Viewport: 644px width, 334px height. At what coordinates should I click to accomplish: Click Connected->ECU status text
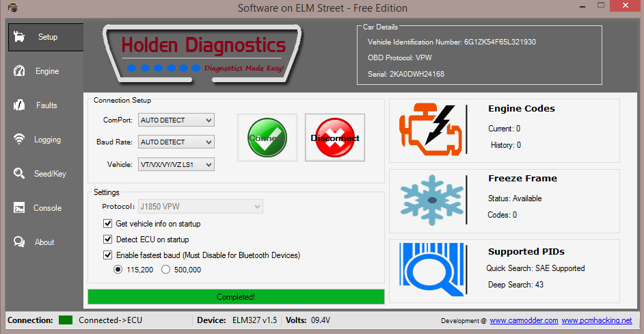pos(111,320)
